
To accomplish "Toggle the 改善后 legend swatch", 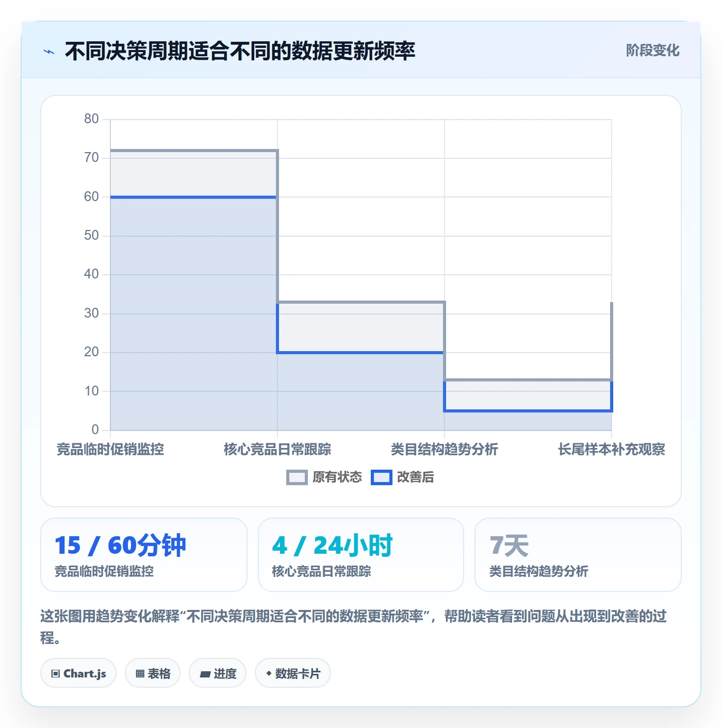I will (x=382, y=477).
